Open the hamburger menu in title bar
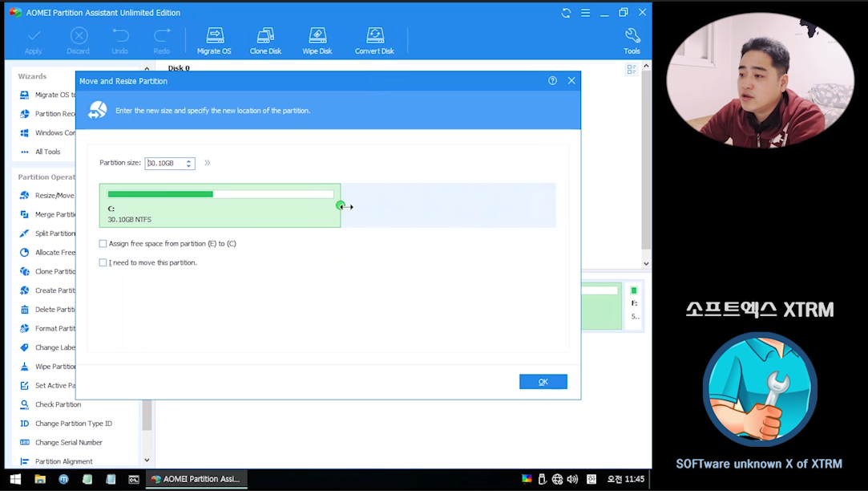Screen dimensions: 868x491 pos(585,13)
